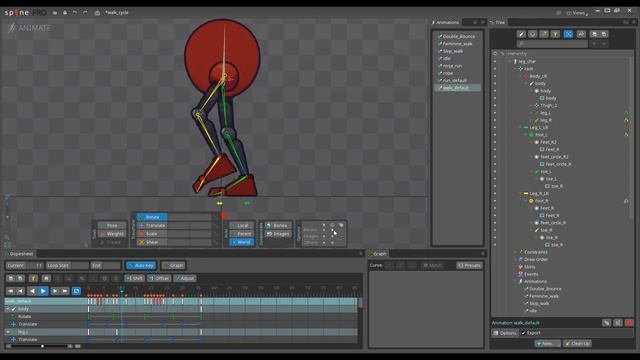The width and height of the screenshot is (640, 360).
Task: Activate the Pose tool
Action: pyautogui.click(x=111, y=225)
